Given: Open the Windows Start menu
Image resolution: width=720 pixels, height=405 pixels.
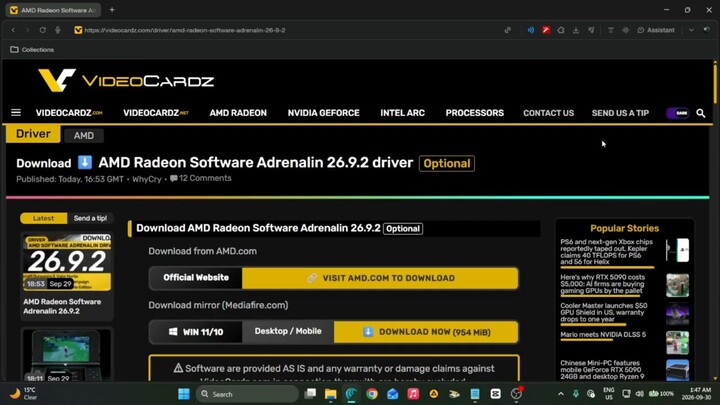Looking at the screenshot, I should click(184, 394).
